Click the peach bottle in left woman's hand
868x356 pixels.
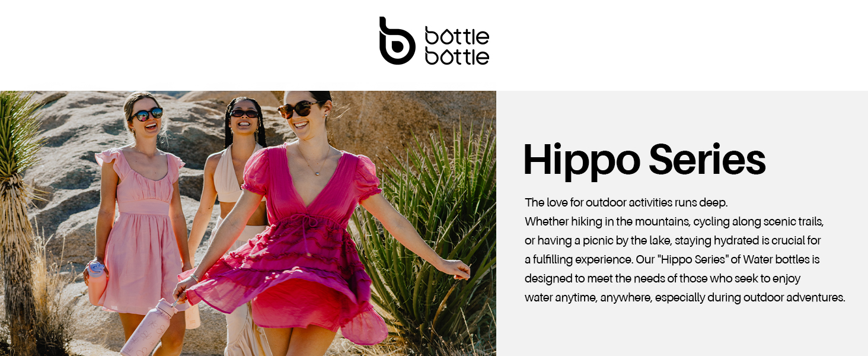point(97,284)
